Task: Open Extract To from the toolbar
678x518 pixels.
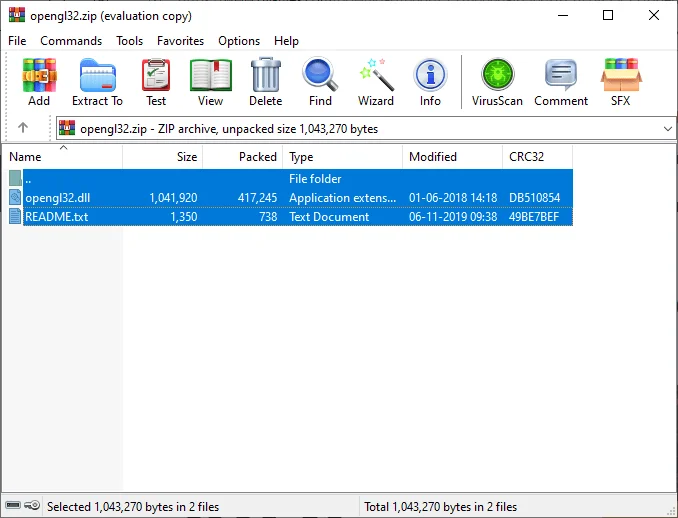Action: click(x=97, y=82)
